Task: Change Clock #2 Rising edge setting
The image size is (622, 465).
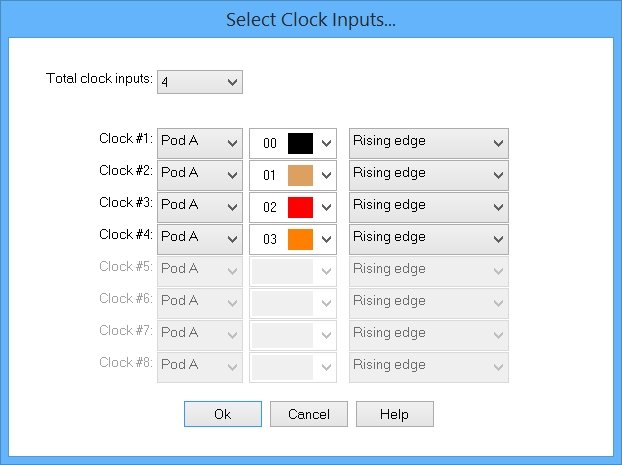Action: point(428,175)
